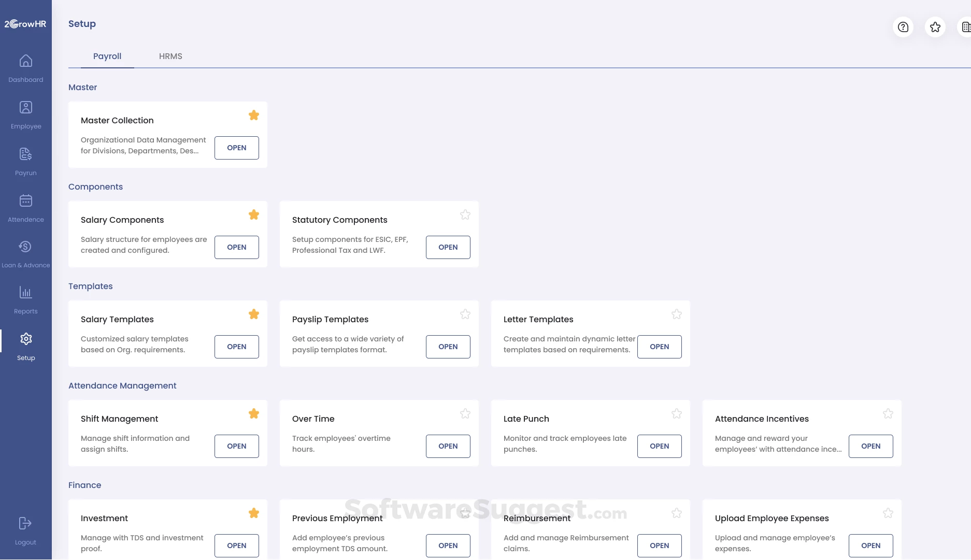Open the Payrun sidebar icon
Image resolution: width=971 pixels, height=560 pixels.
(x=26, y=154)
